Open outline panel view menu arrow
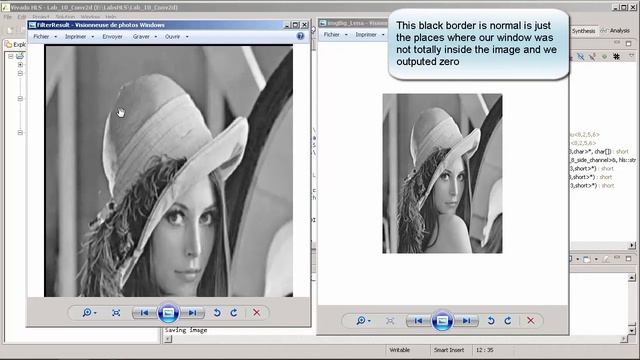The width and height of the screenshot is (640, 360). [x=631, y=56]
